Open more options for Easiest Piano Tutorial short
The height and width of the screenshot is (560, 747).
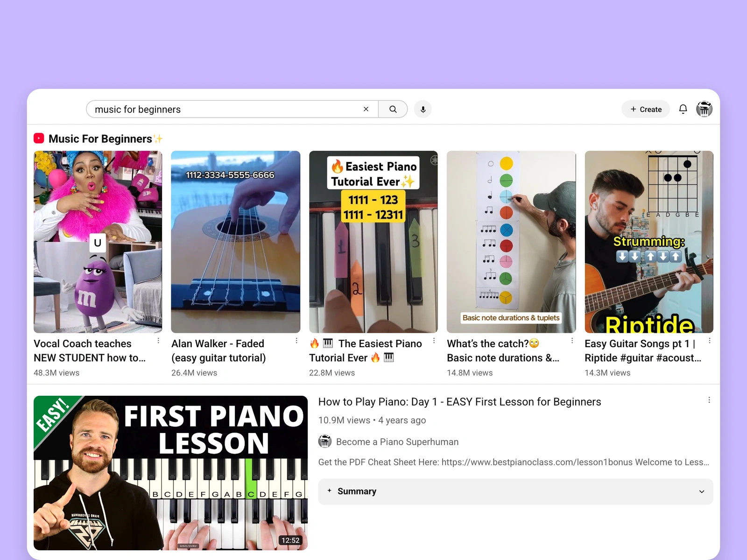pyautogui.click(x=434, y=341)
